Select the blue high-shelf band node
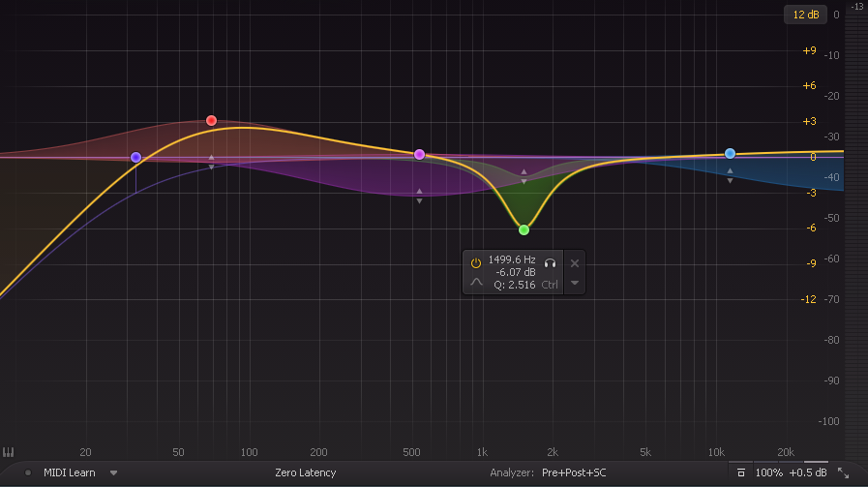The width and height of the screenshot is (868, 487). (730, 154)
